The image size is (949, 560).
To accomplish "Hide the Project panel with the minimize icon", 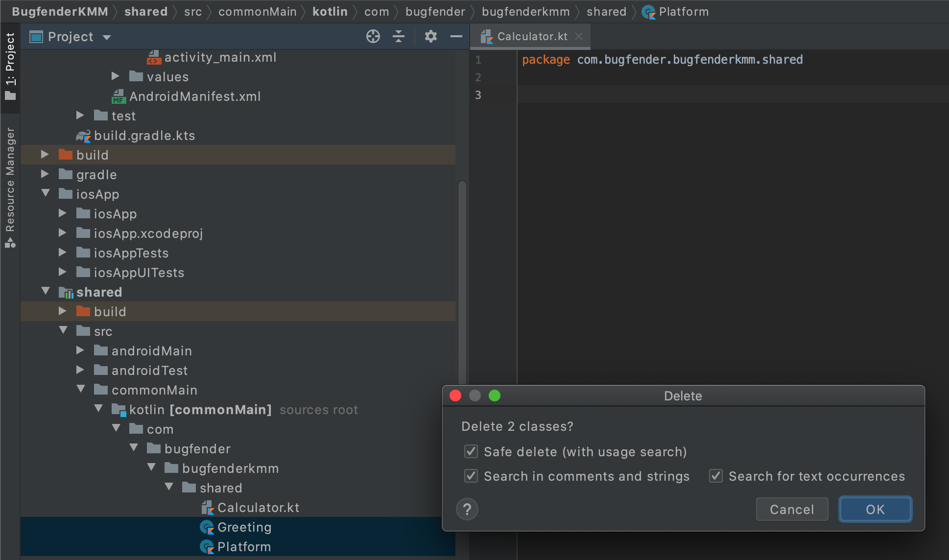I will tap(456, 36).
